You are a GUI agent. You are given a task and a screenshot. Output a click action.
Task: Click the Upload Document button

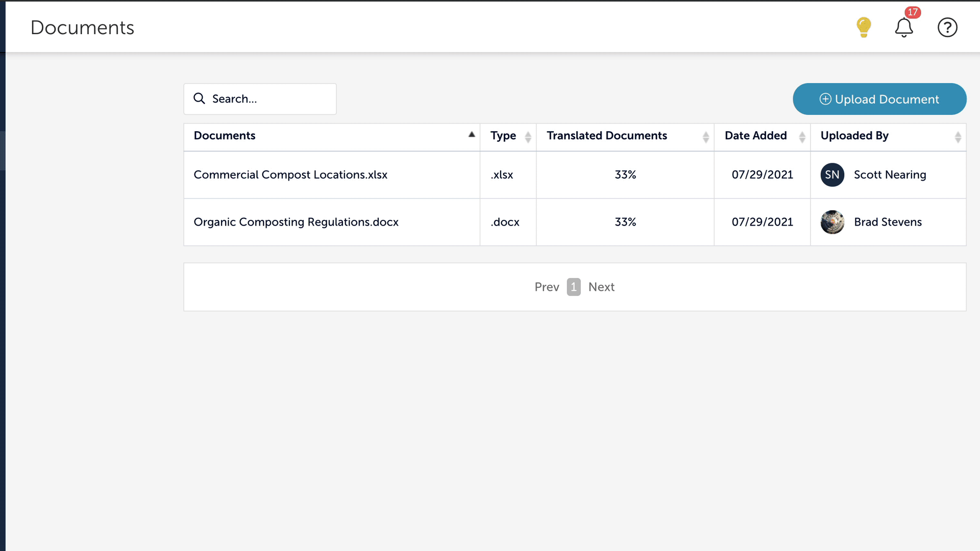point(879,99)
